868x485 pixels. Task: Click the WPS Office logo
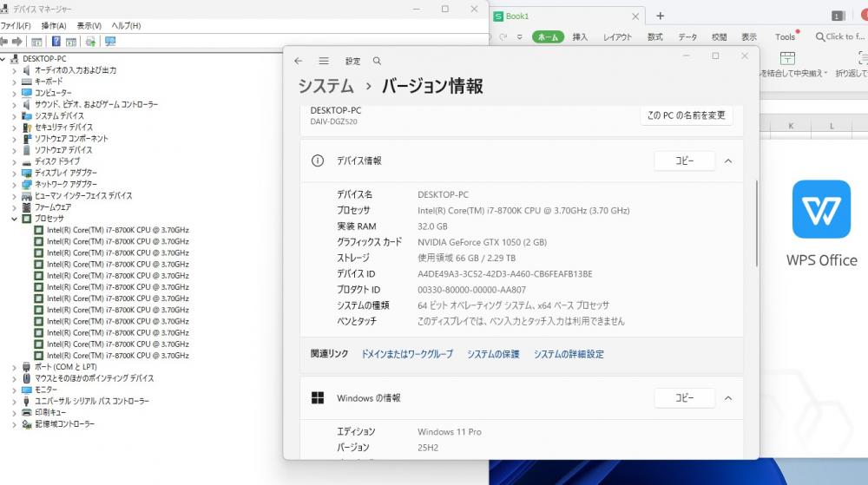[x=821, y=209]
